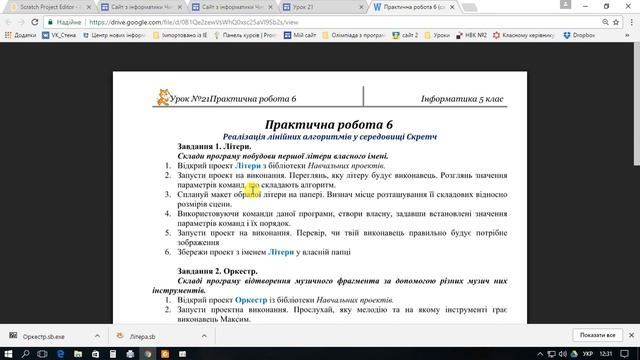Switch to the Урок 21 tab
The image size is (640, 360).
coord(322,7)
